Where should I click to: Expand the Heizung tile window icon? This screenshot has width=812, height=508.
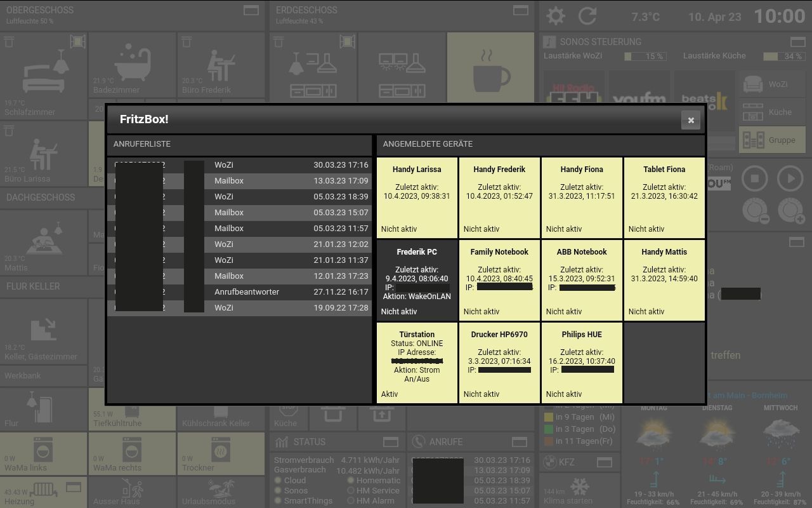(x=74, y=488)
